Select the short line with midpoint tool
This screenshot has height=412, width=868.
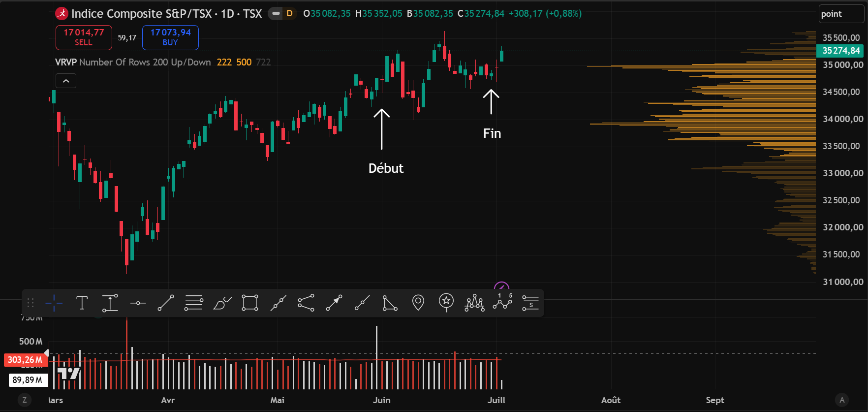point(362,303)
